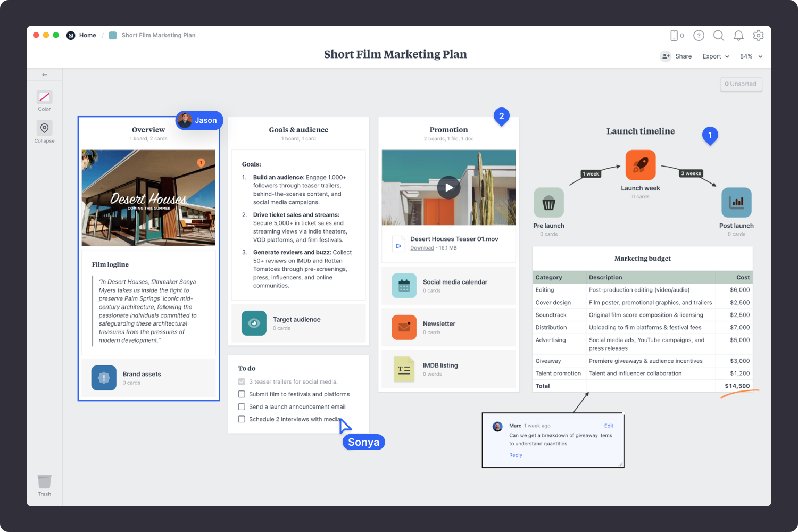This screenshot has width=798, height=532.
Task: Check 'Submit film to festivals and platforms'
Action: tap(242, 394)
